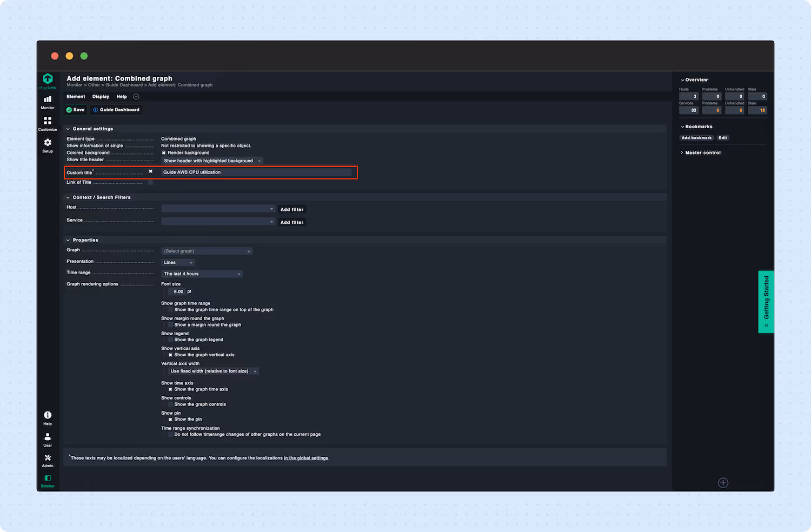Disable Show the graph vertical axis

point(170,355)
